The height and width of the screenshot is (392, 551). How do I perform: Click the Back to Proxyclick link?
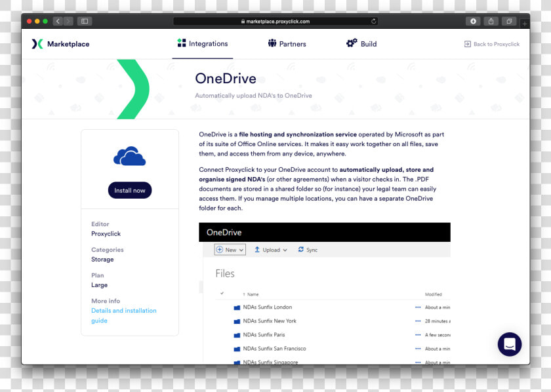[x=491, y=45]
